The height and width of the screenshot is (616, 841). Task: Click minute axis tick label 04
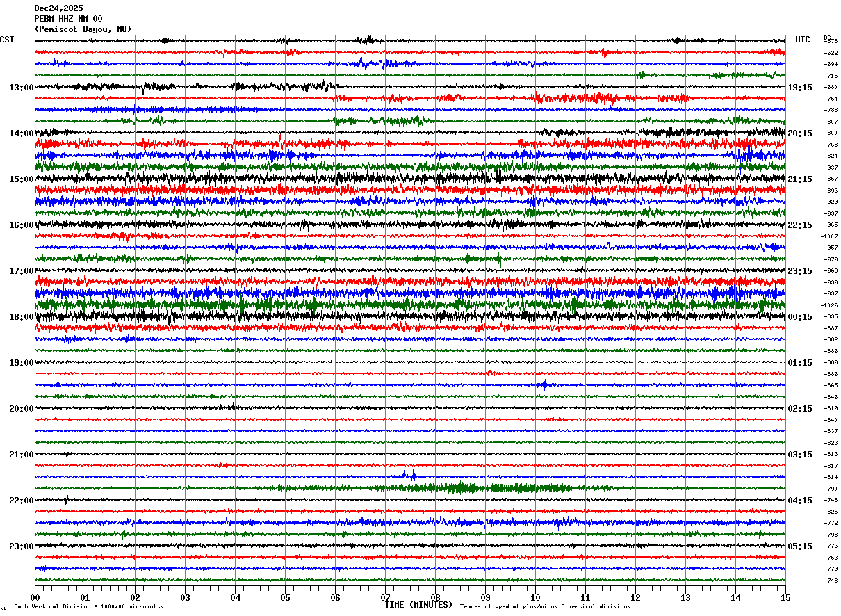click(x=235, y=597)
